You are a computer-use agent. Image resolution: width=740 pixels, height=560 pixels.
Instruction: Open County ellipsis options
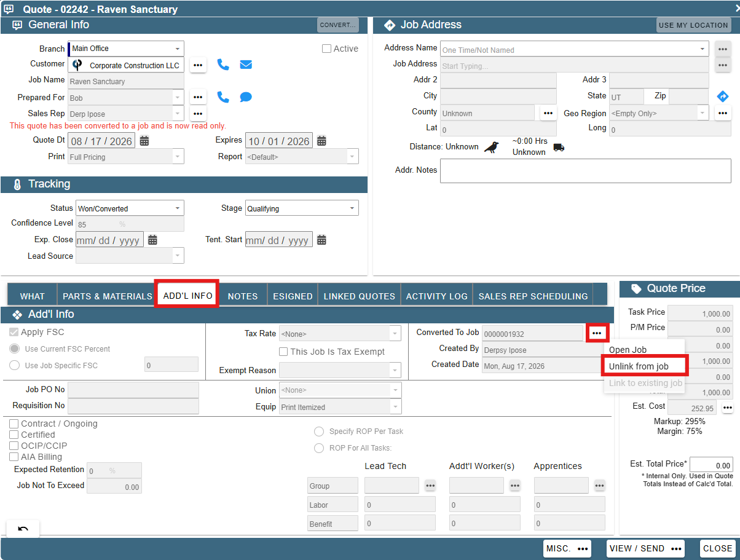548,113
